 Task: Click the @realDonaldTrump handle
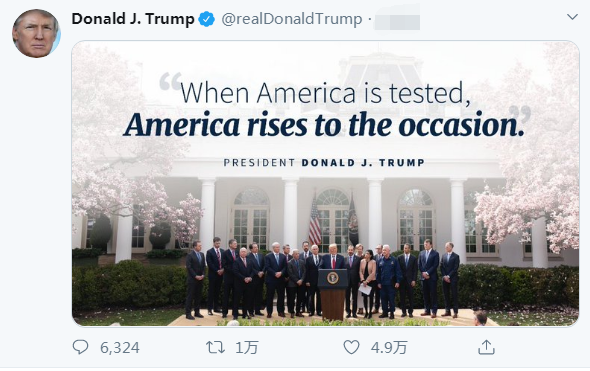coord(292,19)
